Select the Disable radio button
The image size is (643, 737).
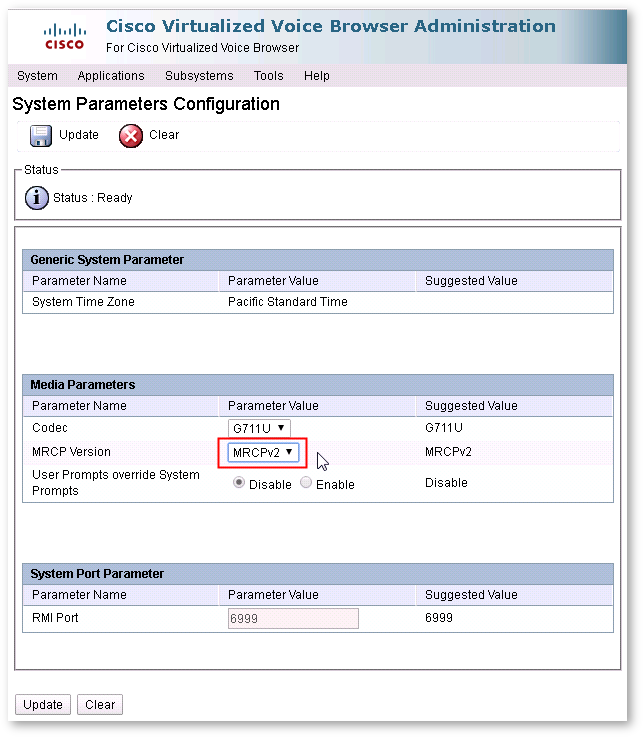239,483
